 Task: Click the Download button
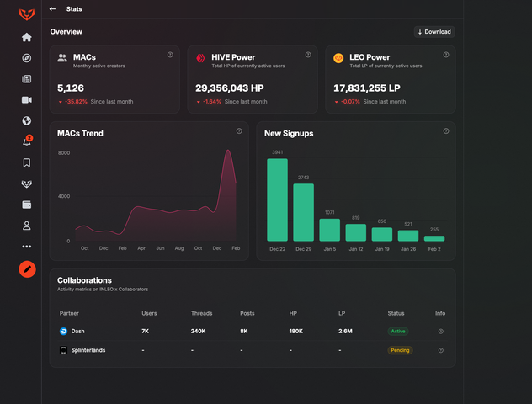point(434,32)
